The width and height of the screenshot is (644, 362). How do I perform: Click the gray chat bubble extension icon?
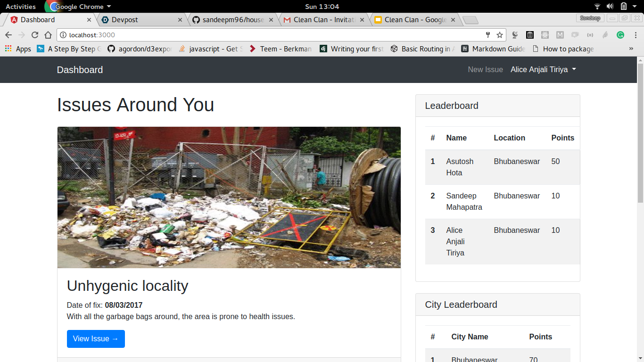pyautogui.click(x=575, y=35)
